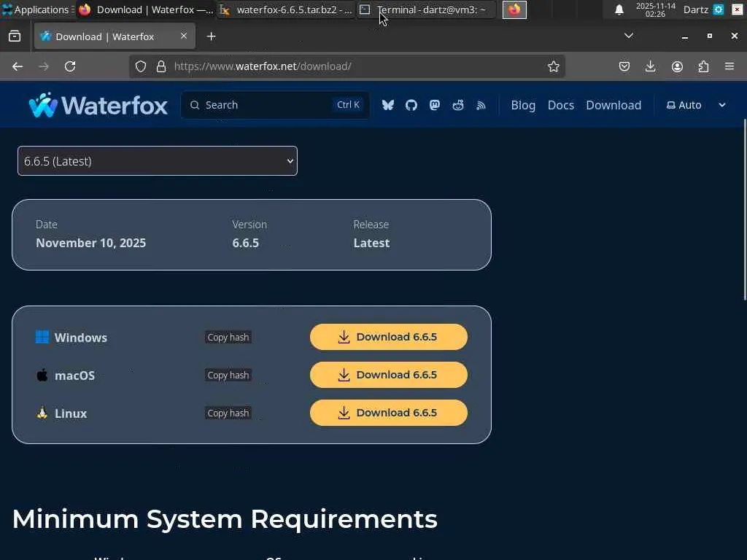
Task: Click the page vertical scrollbar
Action: pos(744,209)
